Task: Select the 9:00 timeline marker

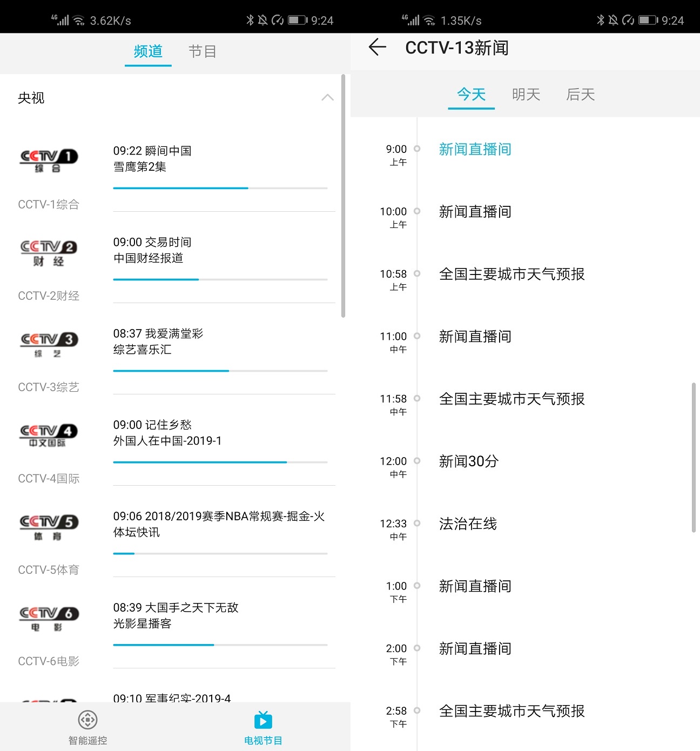Action: click(x=416, y=149)
